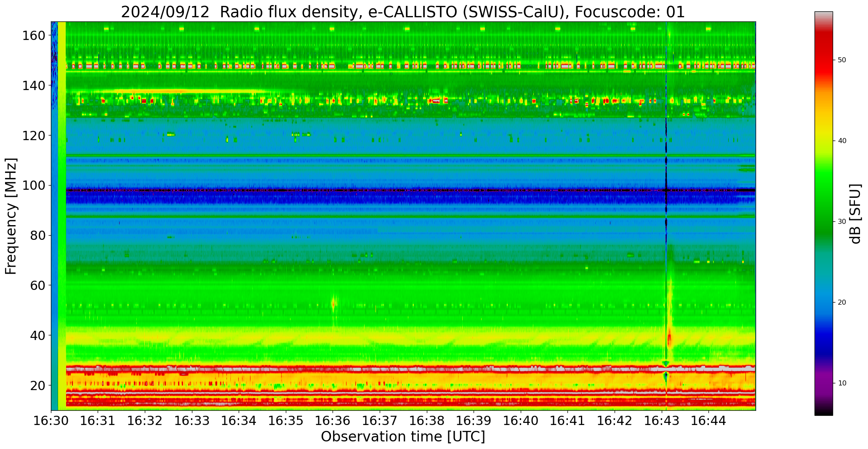Click the colorbar tick label 10

(x=842, y=383)
